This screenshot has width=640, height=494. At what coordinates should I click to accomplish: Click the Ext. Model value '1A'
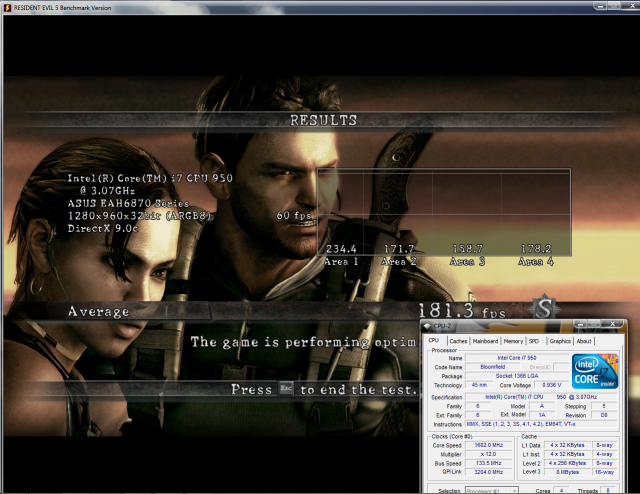(542, 415)
